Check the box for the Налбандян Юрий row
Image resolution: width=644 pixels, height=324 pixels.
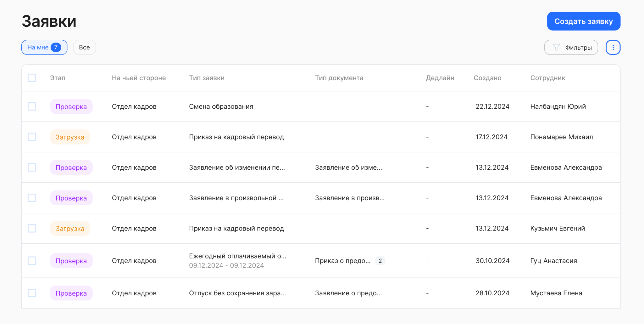[x=32, y=106]
